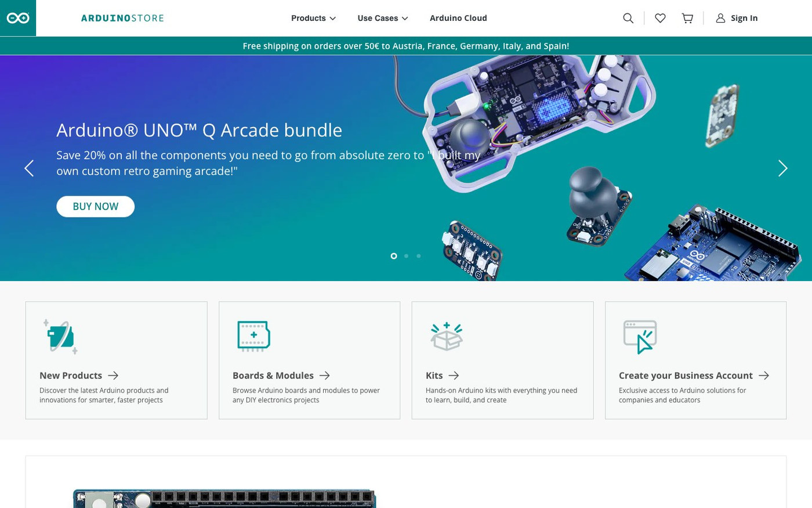Image resolution: width=812 pixels, height=508 pixels.
Task: Click the Sign In link
Action: pyautogui.click(x=744, y=18)
